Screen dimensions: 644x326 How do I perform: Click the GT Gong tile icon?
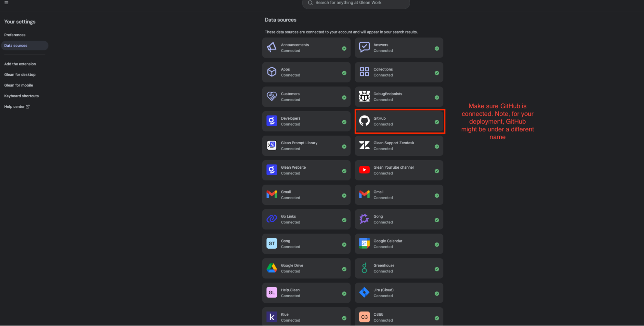pyautogui.click(x=272, y=243)
